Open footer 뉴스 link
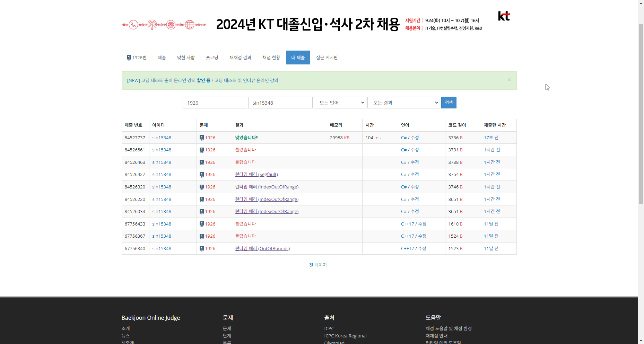Image resolution: width=644 pixels, height=344 pixels. click(x=125, y=336)
